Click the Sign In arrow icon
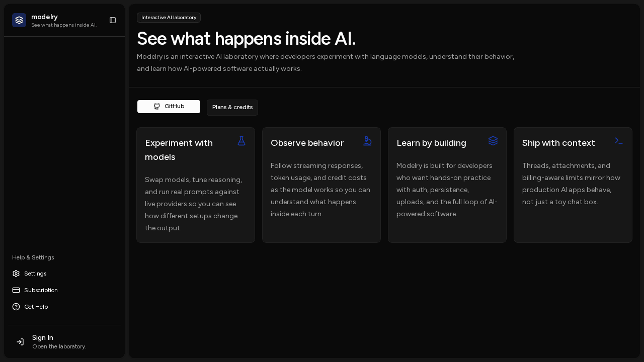The height and width of the screenshot is (362, 644). (20, 342)
